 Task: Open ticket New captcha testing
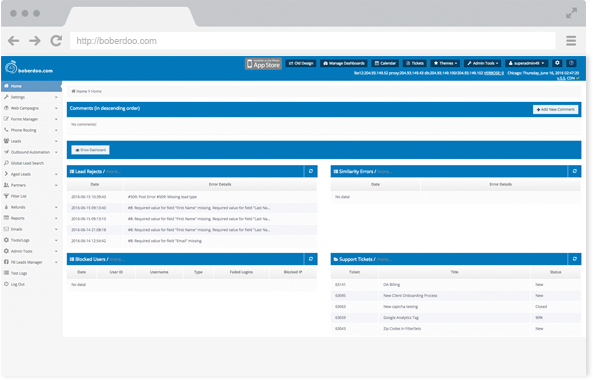[401, 307]
